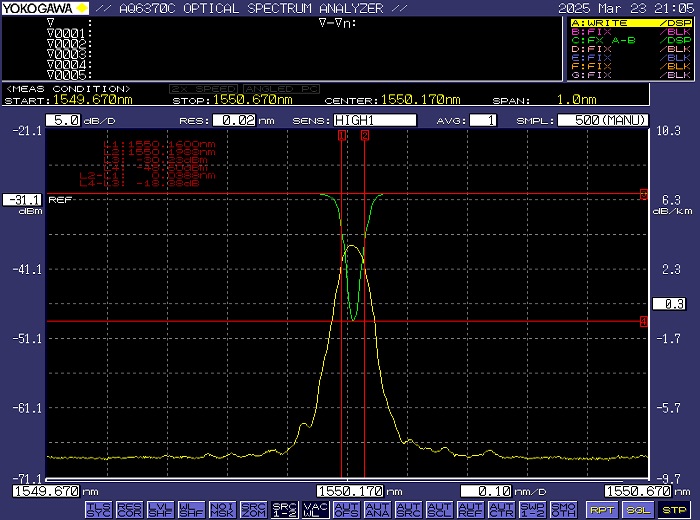Click the ANGLED PC indicator
This screenshot has height=520, width=700.
[282, 89]
